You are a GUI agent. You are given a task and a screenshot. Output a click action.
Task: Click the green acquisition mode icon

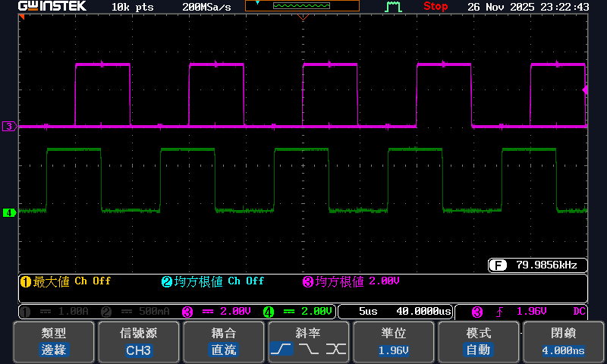click(393, 7)
